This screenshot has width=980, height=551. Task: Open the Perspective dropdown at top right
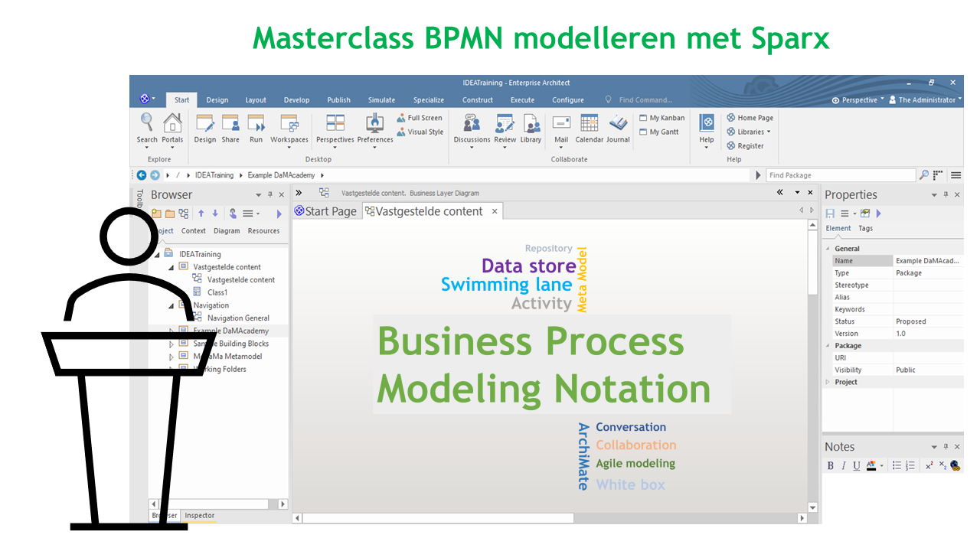tap(857, 99)
